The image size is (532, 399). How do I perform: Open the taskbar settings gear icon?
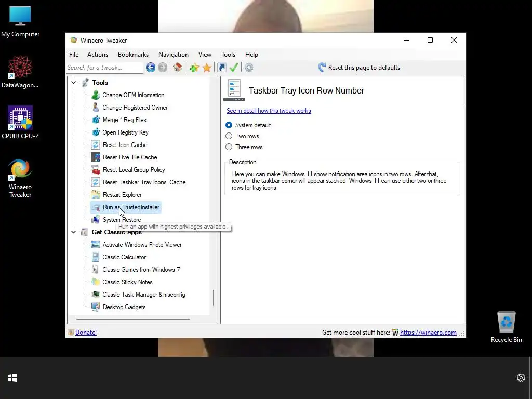(521, 378)
